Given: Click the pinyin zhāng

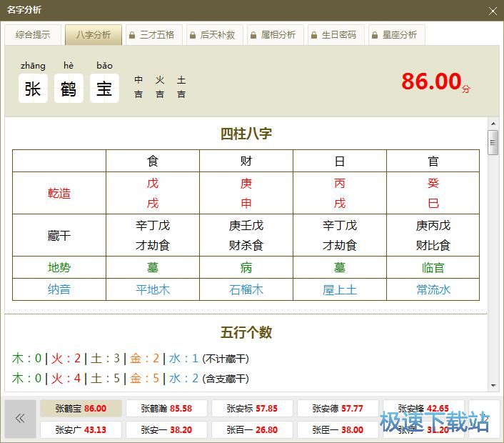Looking at the screenshot, I should [33, 66].
